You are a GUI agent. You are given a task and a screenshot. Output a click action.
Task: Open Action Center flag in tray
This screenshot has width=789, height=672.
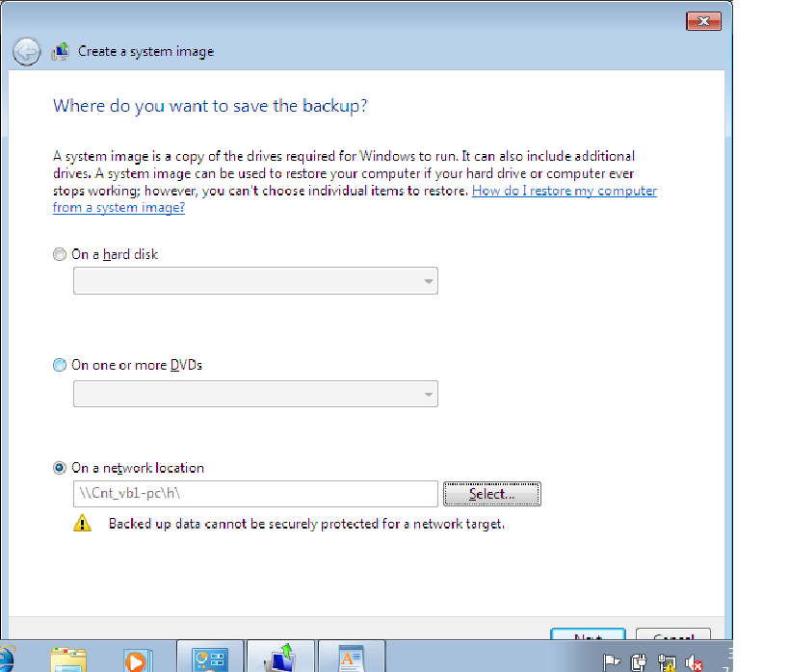[611, 662]
